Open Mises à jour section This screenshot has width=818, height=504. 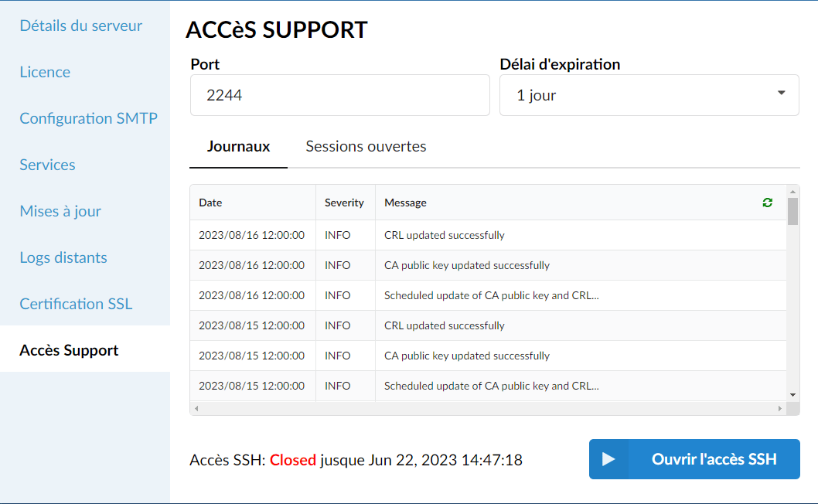pos(60,211)
